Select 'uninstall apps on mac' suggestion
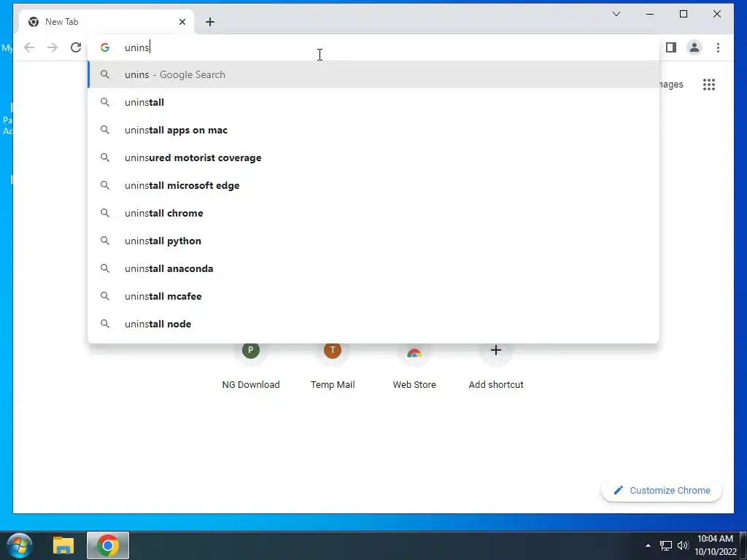Screen dimensions: 747x560 [x=374, y=130]
